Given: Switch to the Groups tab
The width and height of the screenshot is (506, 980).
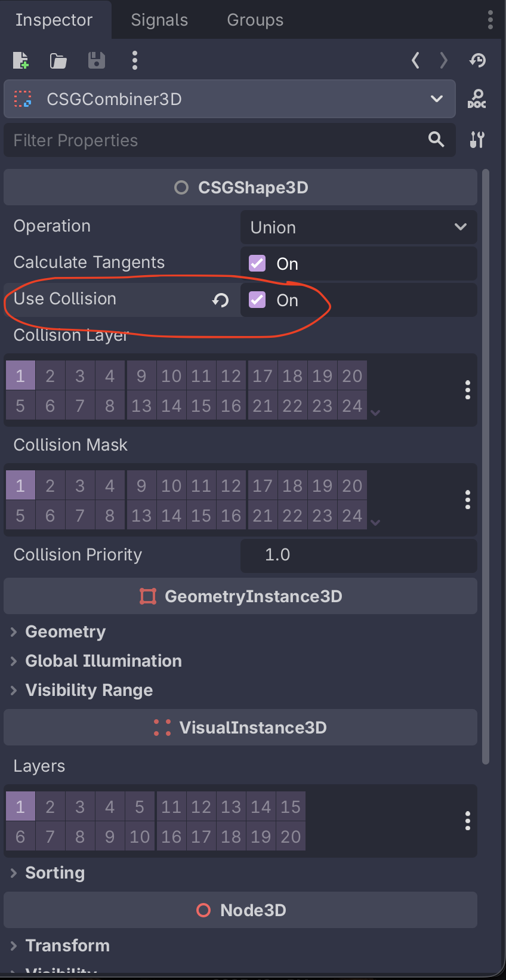Looking at the screenshot, I should [x=255, y=20].
